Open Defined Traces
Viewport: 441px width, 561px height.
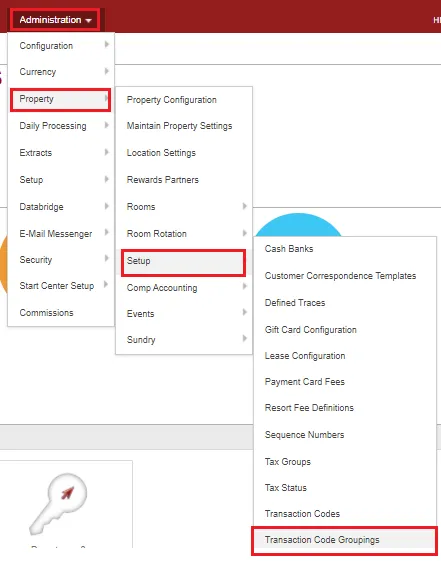345,303
